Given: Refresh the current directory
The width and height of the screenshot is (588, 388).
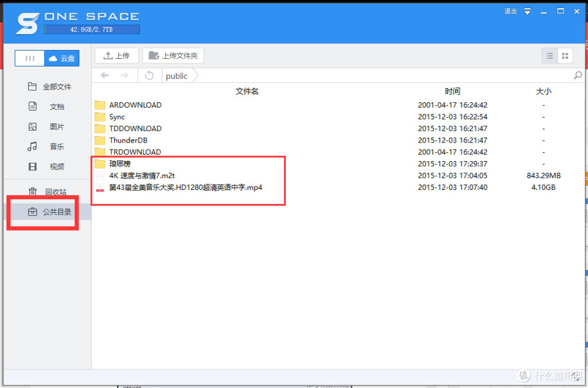Looking at the screenshot, I should tap(149, 75).
